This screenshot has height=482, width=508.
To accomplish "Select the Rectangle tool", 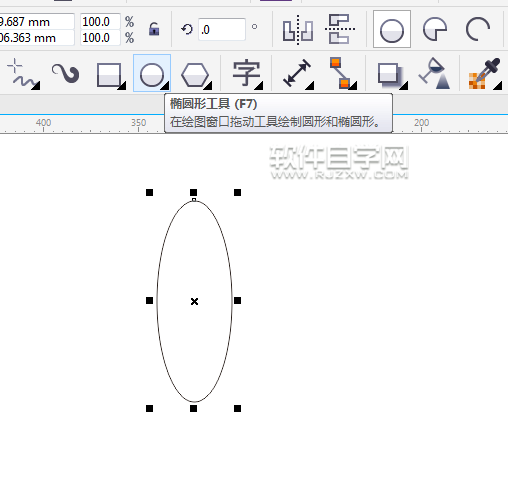I will (x=109, y=75).
